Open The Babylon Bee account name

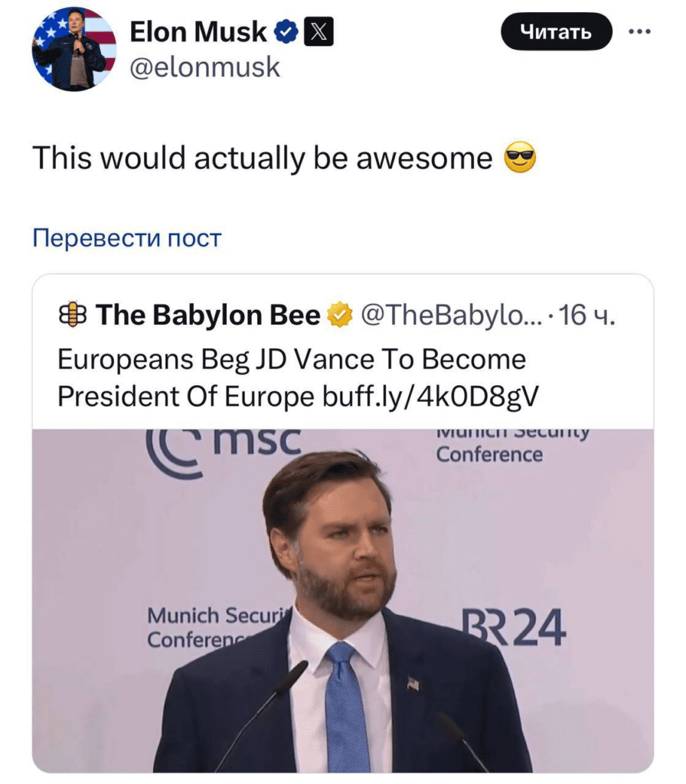point(207,315)
